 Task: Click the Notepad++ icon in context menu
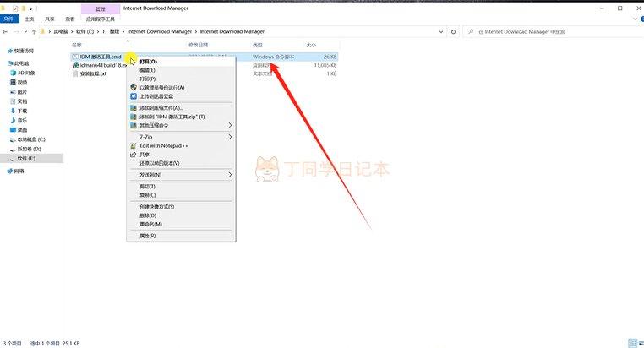click(133, 145)
